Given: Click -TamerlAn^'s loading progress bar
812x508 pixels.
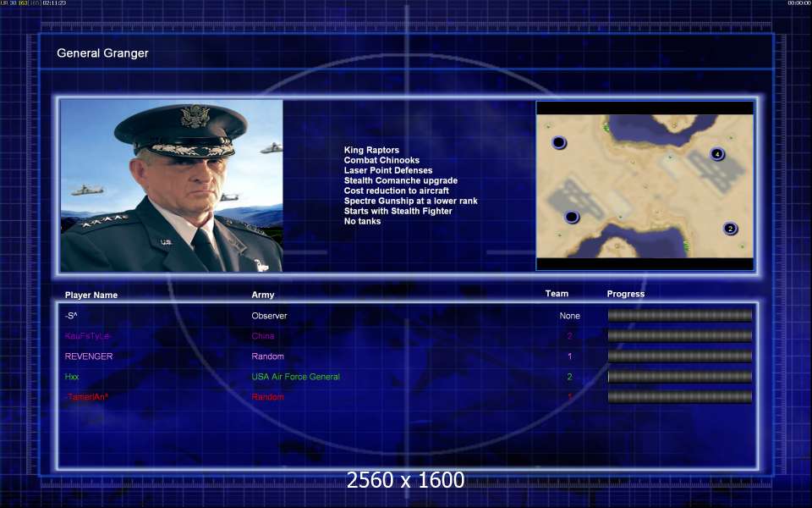Looking at the screenshot, I should point(679,397).
